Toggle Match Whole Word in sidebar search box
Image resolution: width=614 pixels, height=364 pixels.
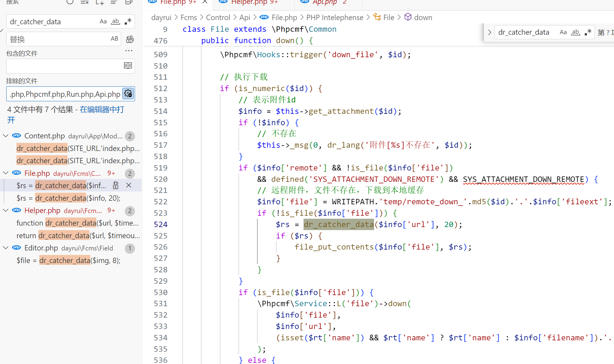click(115, 21)
